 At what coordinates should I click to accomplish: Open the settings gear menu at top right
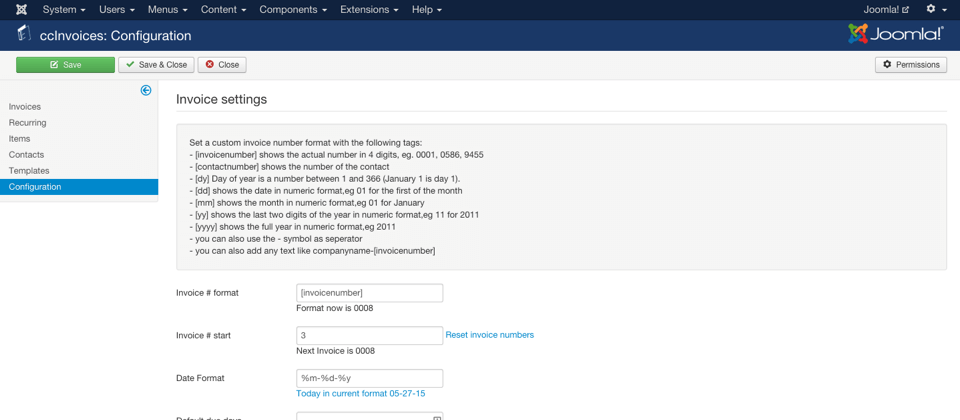click(x=935, y=10)
